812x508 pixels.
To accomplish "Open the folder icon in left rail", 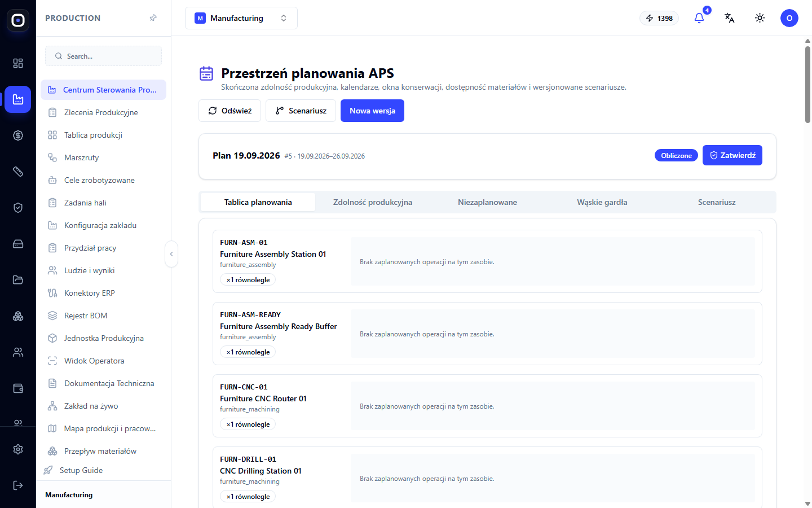I will tap(18, 280).
